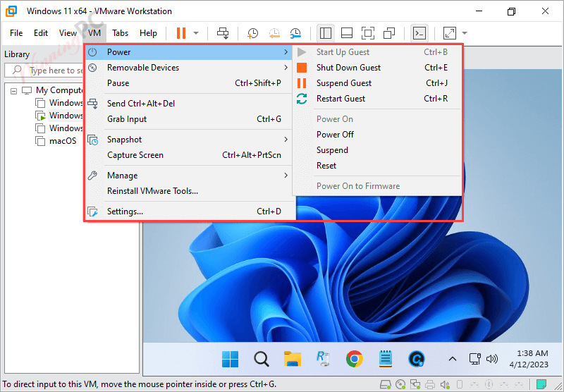Select the macOS virtual machine

(x=56, y=141)
